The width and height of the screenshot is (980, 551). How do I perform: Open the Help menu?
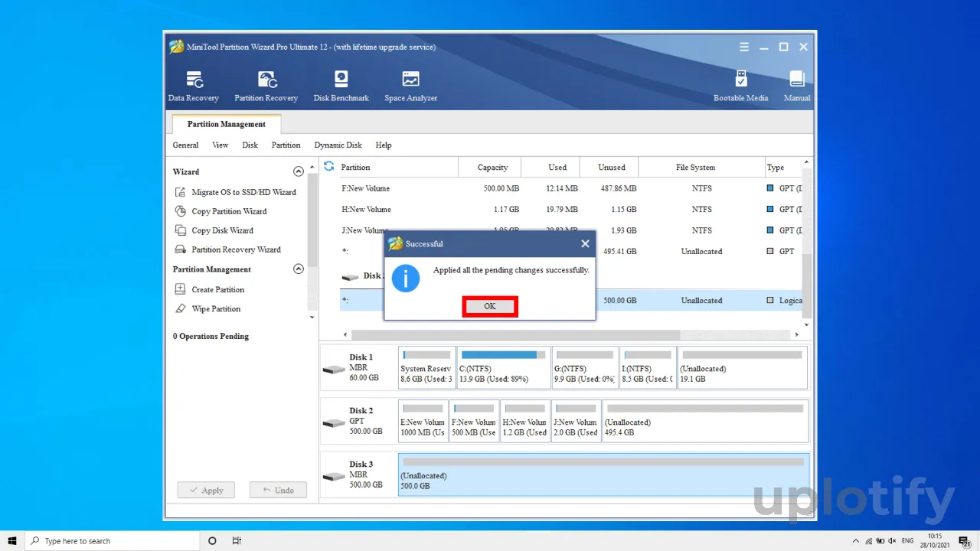(x=384, y=145)
